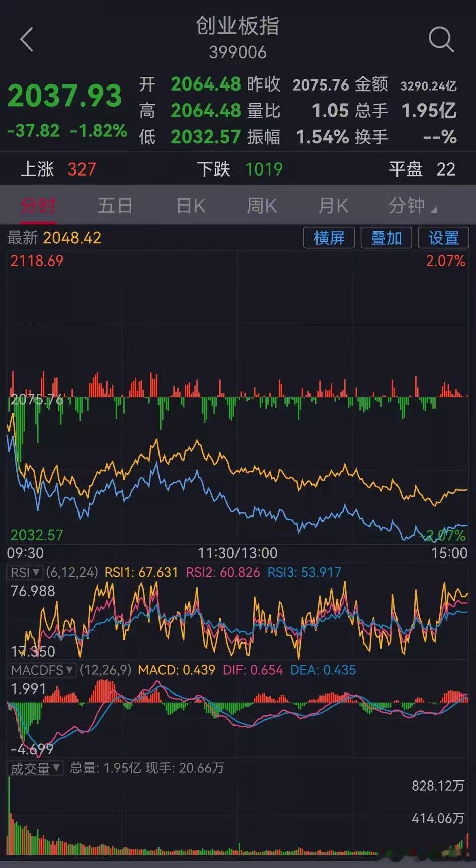The width and height of the screenshot is (476, 868).
Task: Click the MACD parameters (12,26,9)
Action: [105, 670]
